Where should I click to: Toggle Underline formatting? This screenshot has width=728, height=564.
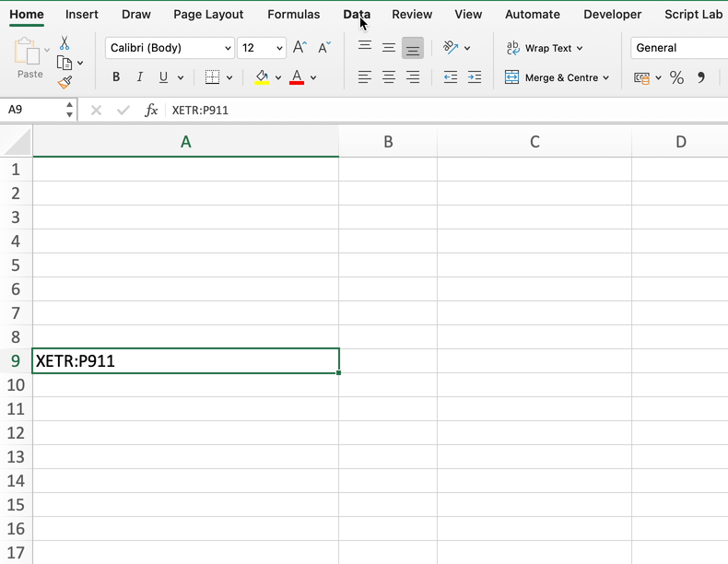163,77
